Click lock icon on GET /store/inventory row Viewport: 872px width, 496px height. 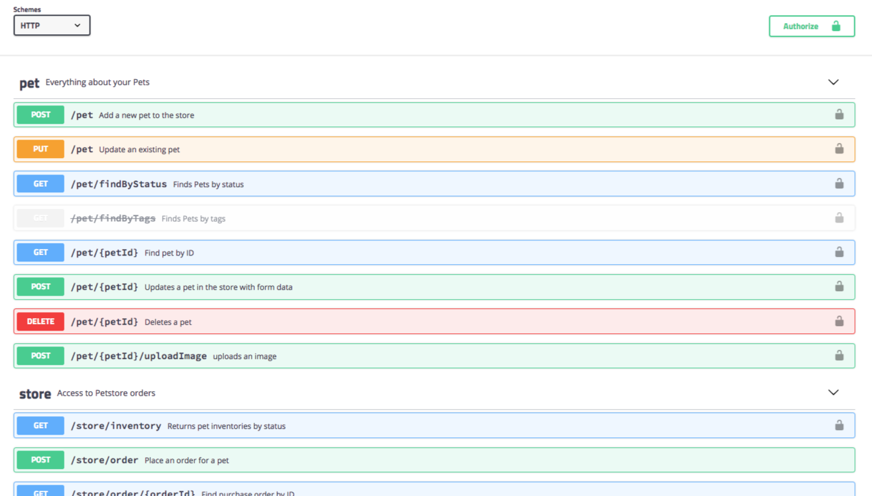839,425
